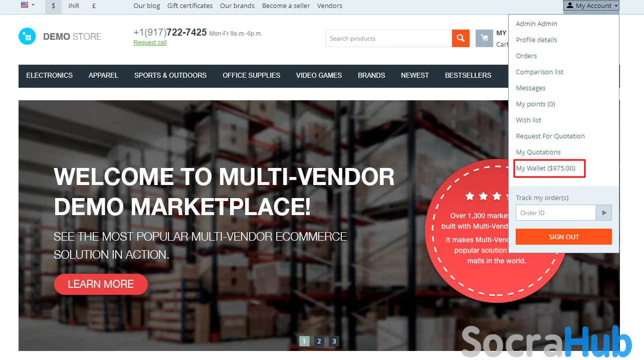The image size is (644, 360).
Task: Open the shopping cart icon
Action: click(x=484, y=39)
